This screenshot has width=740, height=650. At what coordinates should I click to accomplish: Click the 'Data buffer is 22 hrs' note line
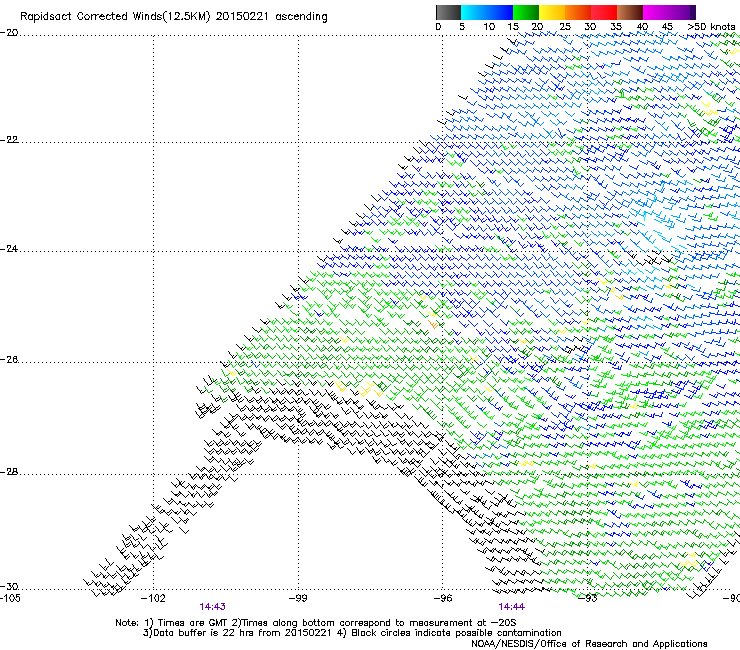[x=352, y=633]
